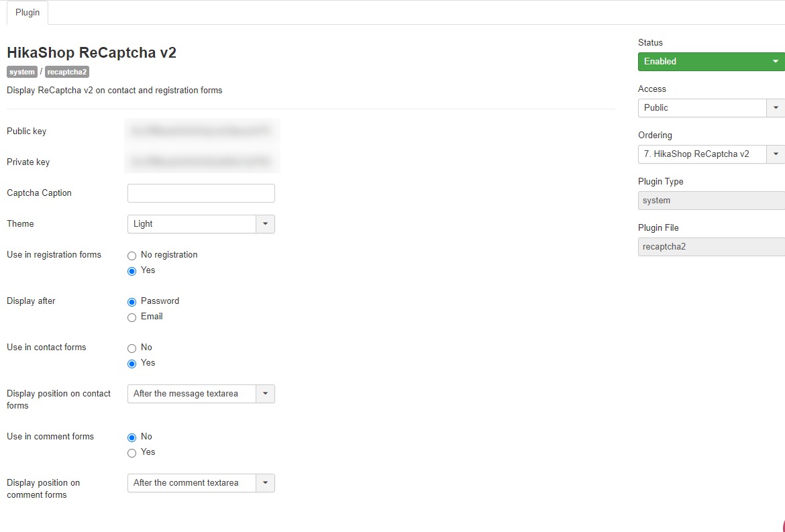This screenshot has width=785, height=532.
Task: Click the Use in contact forms label
Action: tap(46, 348)
